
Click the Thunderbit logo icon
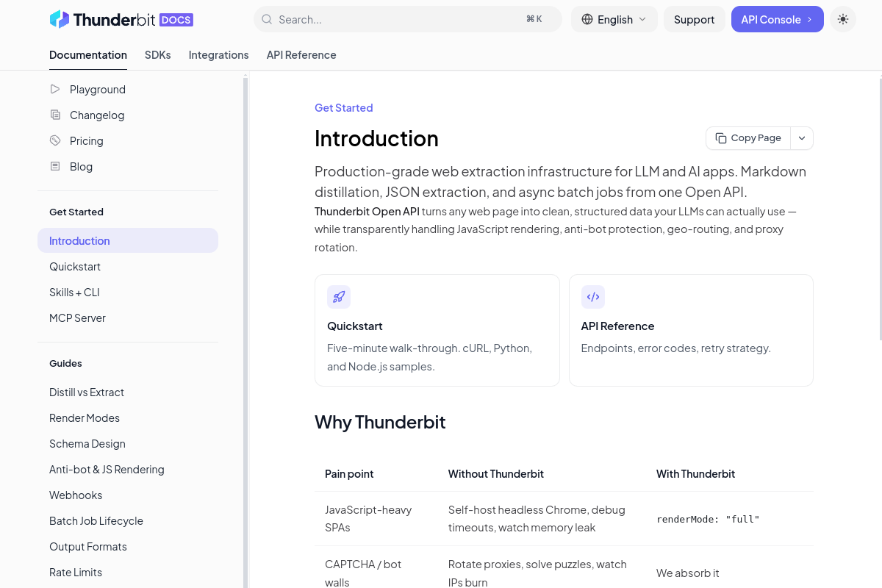pyautogui.click(x=59, y=19)
